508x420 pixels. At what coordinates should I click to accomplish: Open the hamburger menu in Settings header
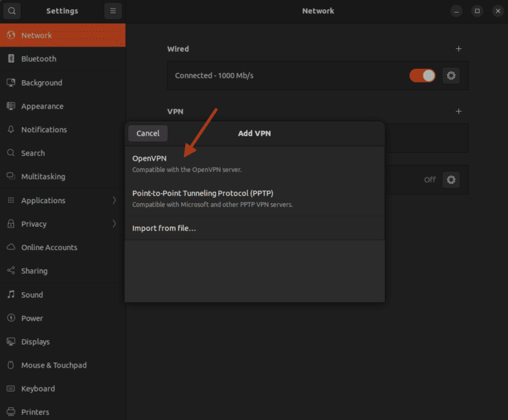[113, 11]
